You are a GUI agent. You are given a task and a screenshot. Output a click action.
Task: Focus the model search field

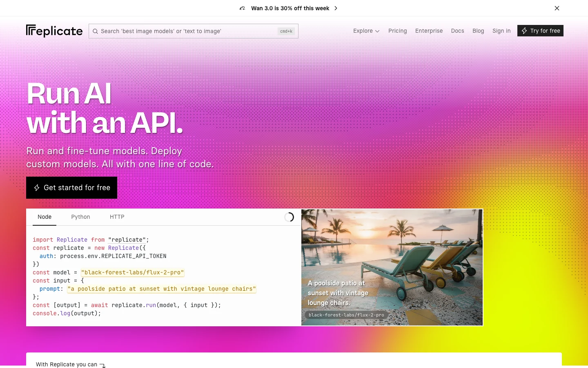(193, 31)
